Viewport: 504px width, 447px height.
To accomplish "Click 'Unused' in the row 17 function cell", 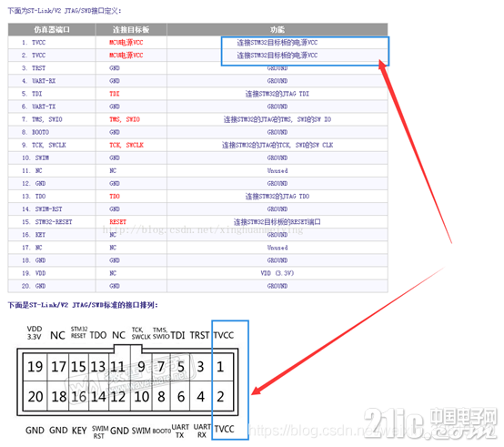I will coord(277,248).
